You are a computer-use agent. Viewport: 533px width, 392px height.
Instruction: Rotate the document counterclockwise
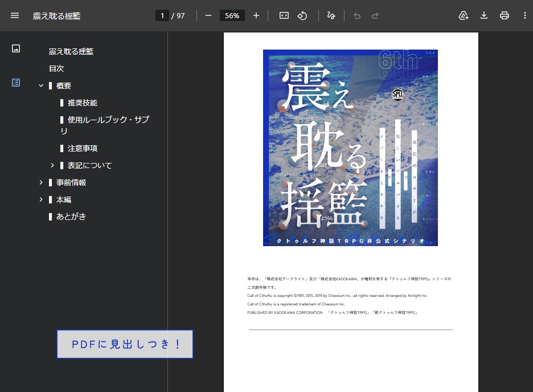(x=302, y=15)
